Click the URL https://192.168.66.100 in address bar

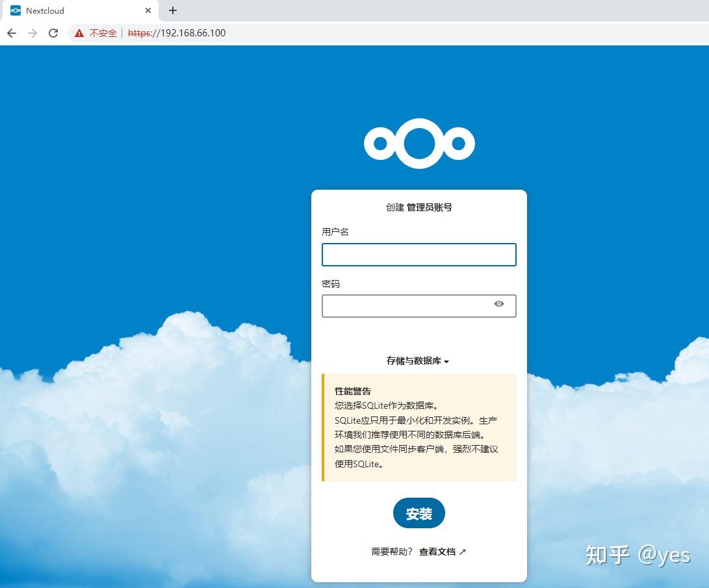pyautogui.click(x=176, y=33)
